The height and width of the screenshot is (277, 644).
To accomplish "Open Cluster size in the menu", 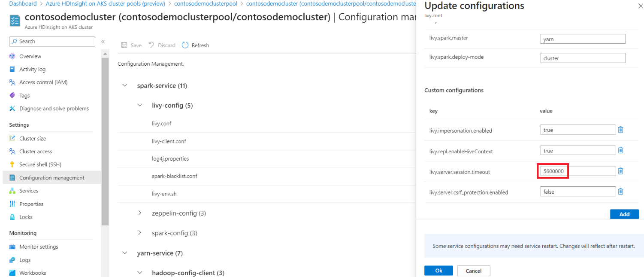I will (x=32, y=138).
